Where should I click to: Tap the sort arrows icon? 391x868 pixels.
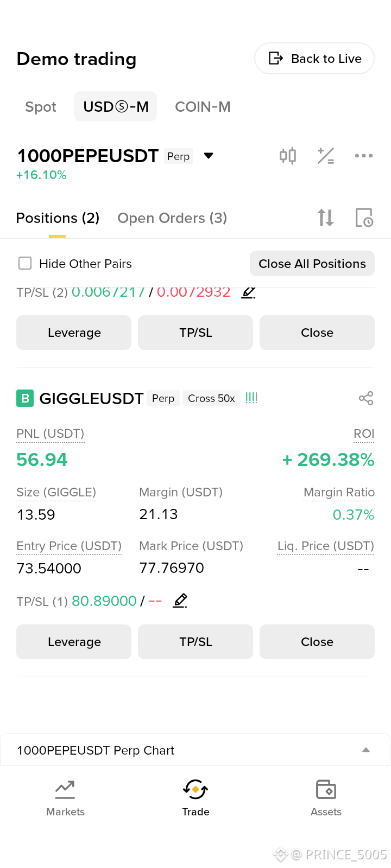[x=325, y=218]
